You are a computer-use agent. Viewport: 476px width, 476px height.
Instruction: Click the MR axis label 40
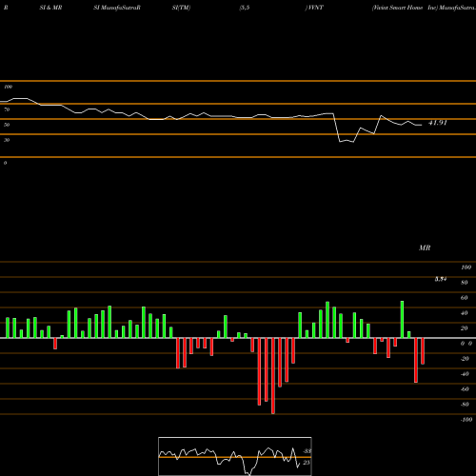[465, 313]
